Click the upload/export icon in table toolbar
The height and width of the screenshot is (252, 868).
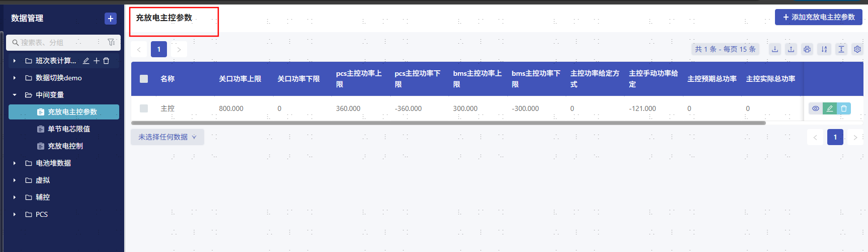coord(791,49)
